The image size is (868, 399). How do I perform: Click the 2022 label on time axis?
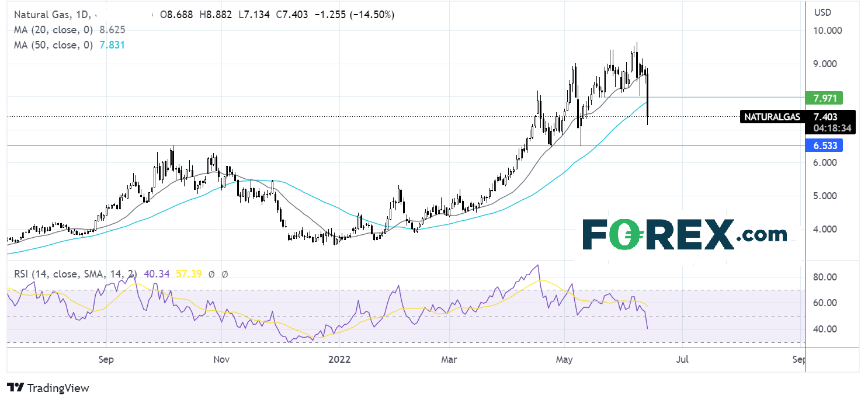pos(339,359)
